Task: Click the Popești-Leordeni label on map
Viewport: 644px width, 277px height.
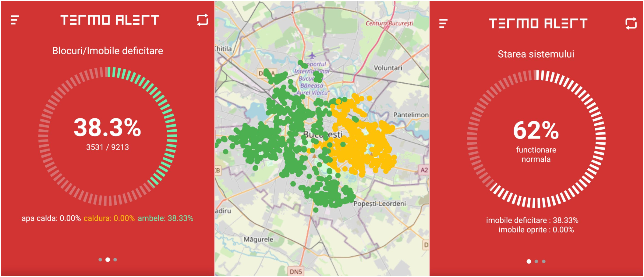Action: click(380, 203)
